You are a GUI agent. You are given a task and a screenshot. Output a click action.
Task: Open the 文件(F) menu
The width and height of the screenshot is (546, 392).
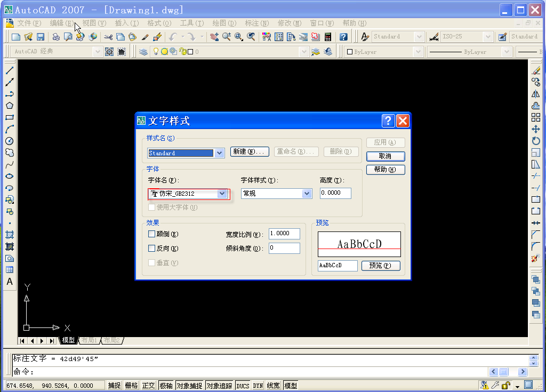tap(29, 23)
